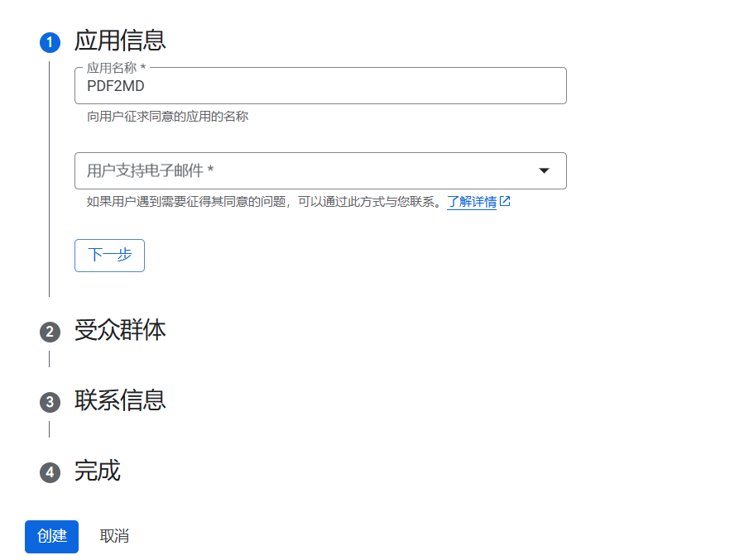Image resolution: width=754 pixels, height=560 pixels.
Task: Click the step 3 number circle icon
Action: [50, 402]
